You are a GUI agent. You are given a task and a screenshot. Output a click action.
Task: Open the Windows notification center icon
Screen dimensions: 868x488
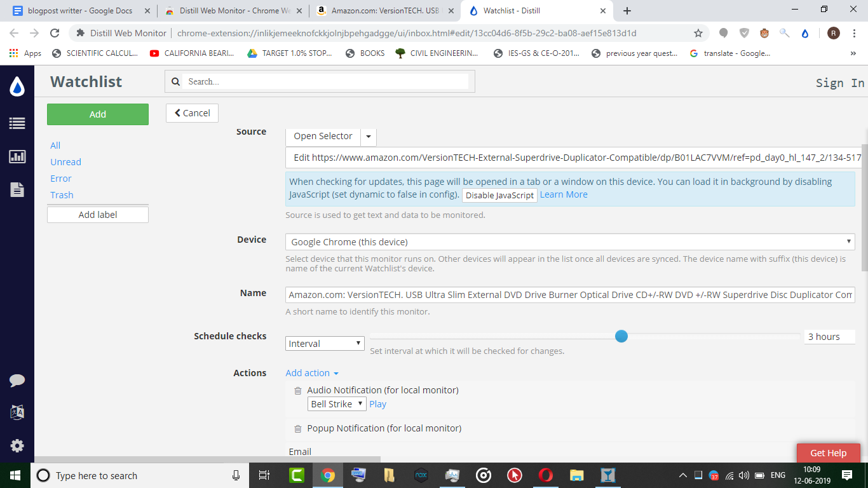coord(847,475)
